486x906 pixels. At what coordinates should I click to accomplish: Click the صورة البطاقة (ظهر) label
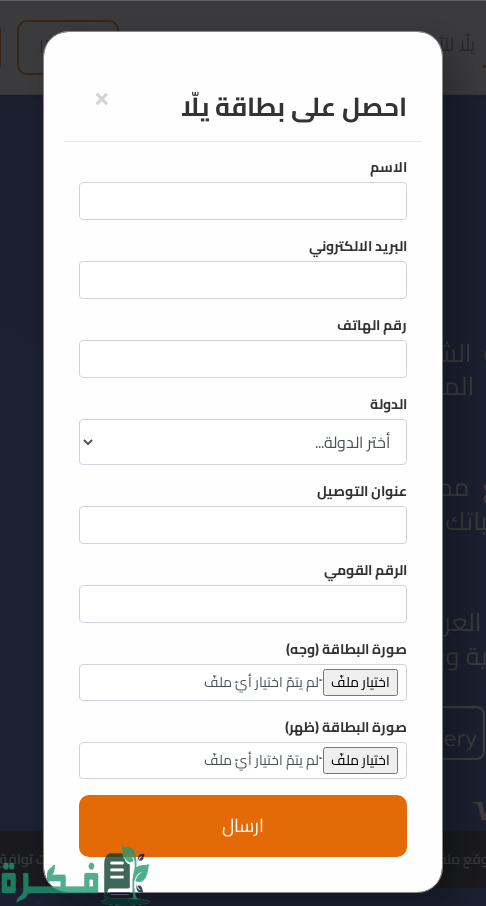pos(346,727)
